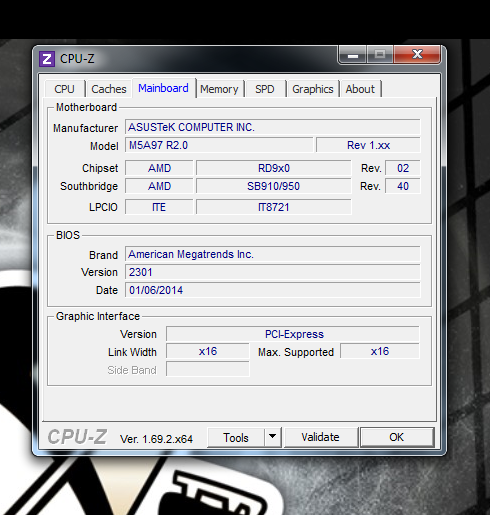Click the Link Width x16 value
Image resolution: width=490 pixels, height=515 pixels.
208,351
